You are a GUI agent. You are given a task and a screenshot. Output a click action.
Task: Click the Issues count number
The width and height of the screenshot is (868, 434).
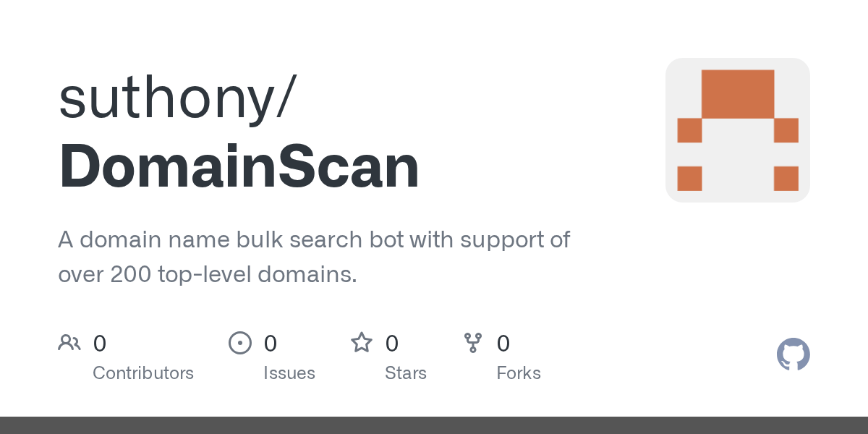pos(271,344)
